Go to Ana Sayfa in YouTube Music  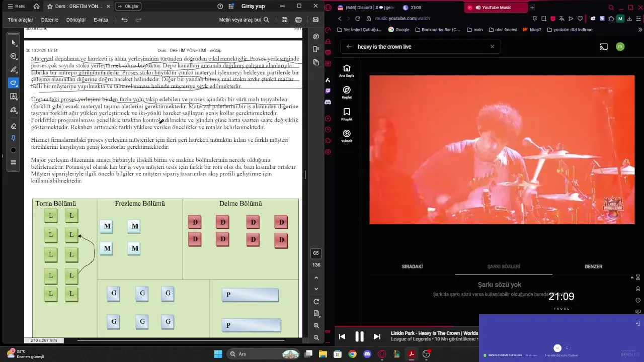click(x=347, y=71)
